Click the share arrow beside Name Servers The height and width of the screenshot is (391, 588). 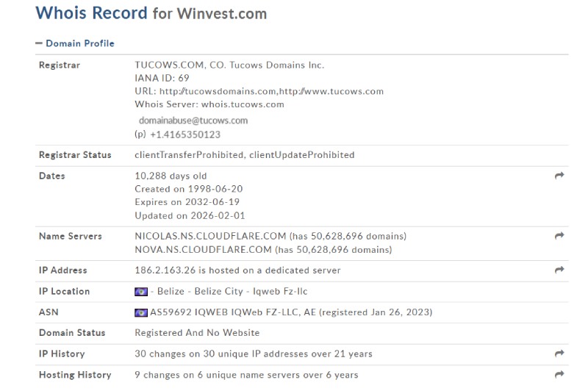coord(559,236)
